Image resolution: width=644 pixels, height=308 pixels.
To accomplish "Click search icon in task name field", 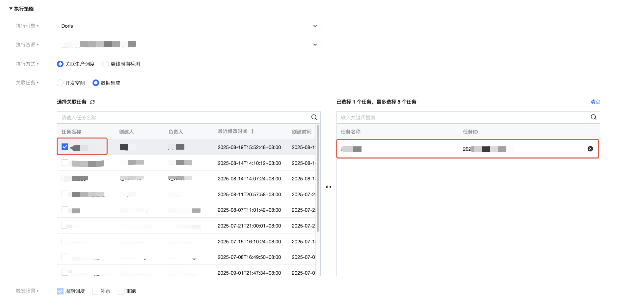I will (x=314, y=117).
